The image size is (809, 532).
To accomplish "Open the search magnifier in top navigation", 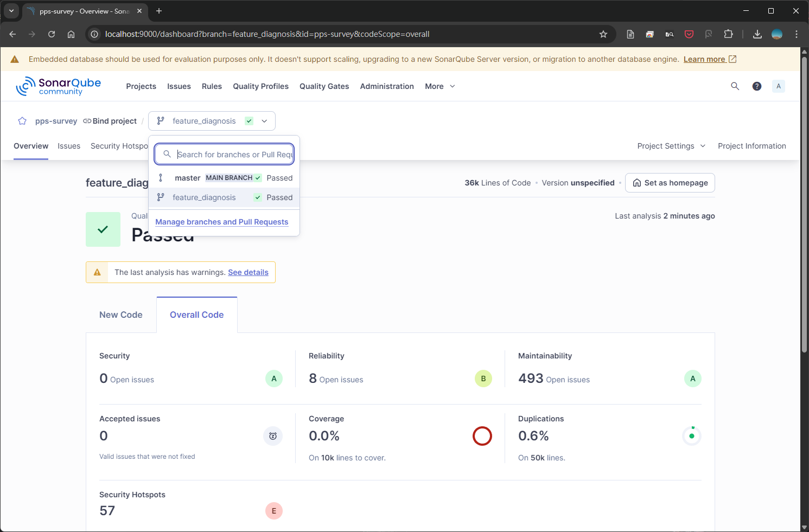I will pos(735,86).
